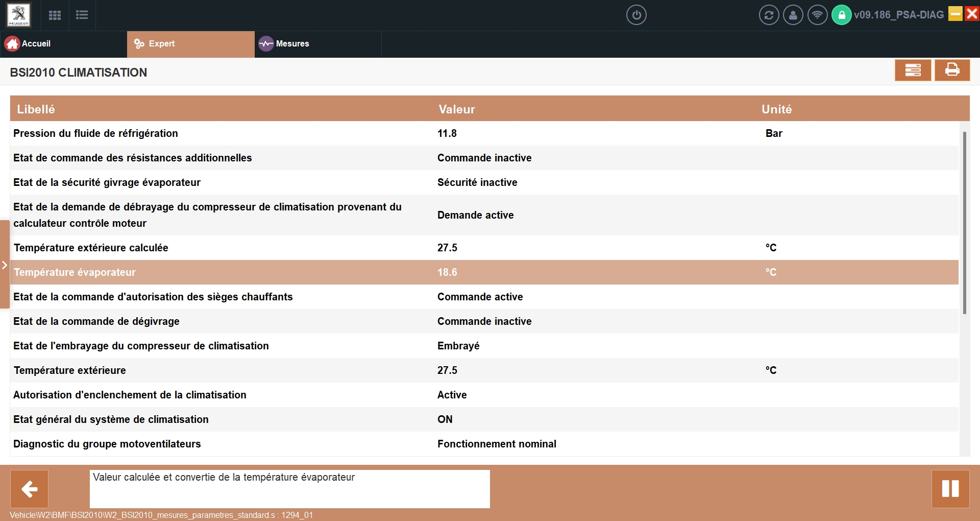This screenshot has width=980, height=521.
Task: Click the vertical scrollbar of the table
Action: pos(964,223)
